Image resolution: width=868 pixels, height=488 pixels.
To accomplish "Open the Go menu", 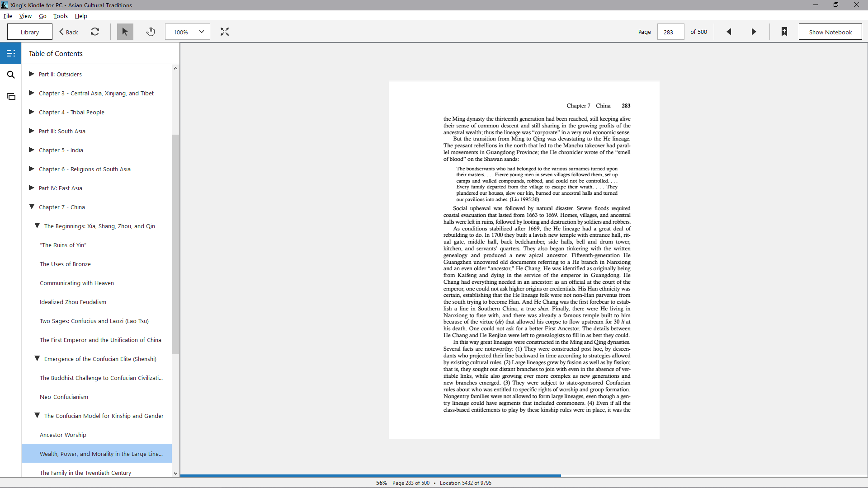I will point(42,16).
